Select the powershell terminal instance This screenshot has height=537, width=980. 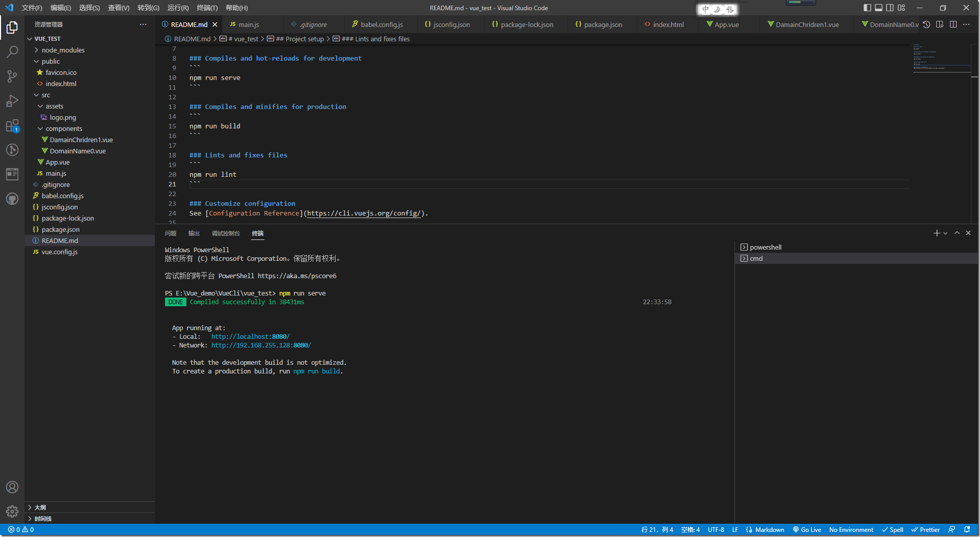(x=856, y=247)
